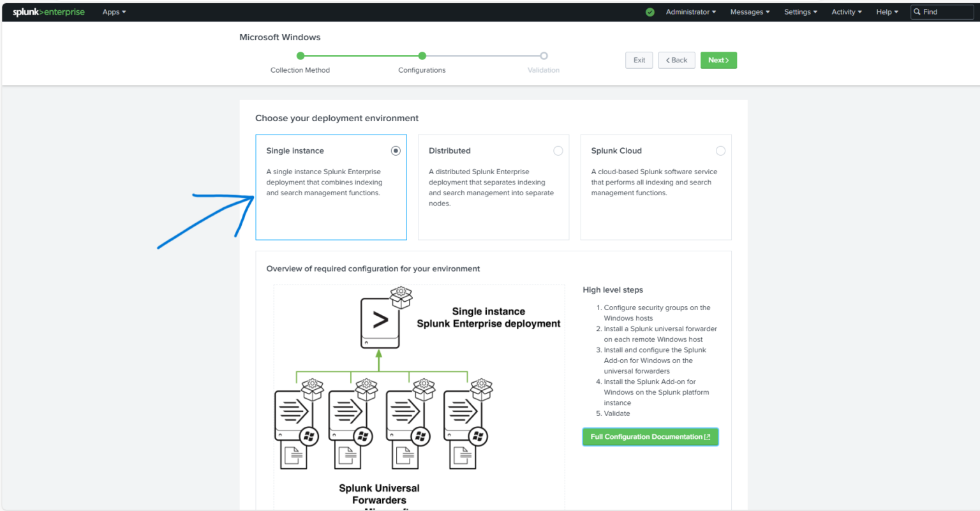Click the splunk>enterprise logo
The width and height of the screenshot is (980, 511).
pyautogui.click(x=48, y=11)
